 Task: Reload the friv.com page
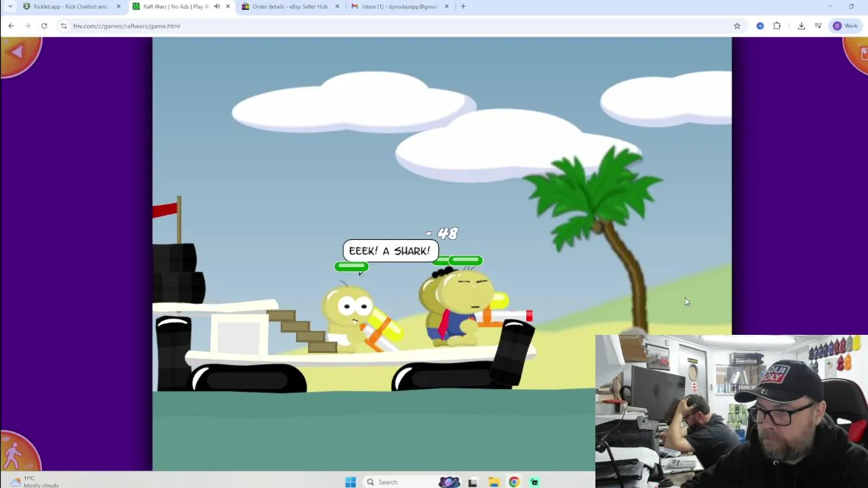44,26
